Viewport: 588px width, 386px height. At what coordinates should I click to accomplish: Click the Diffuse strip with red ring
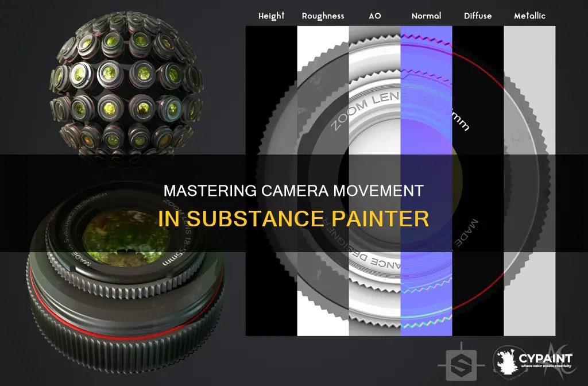click(x=478, y=181)
